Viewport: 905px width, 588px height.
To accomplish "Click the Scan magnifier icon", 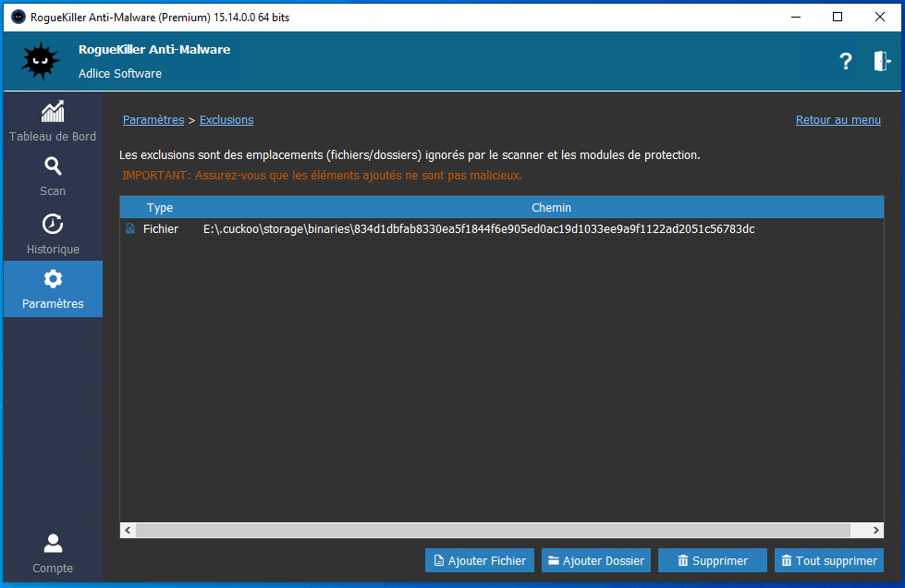I will (53, 166).
